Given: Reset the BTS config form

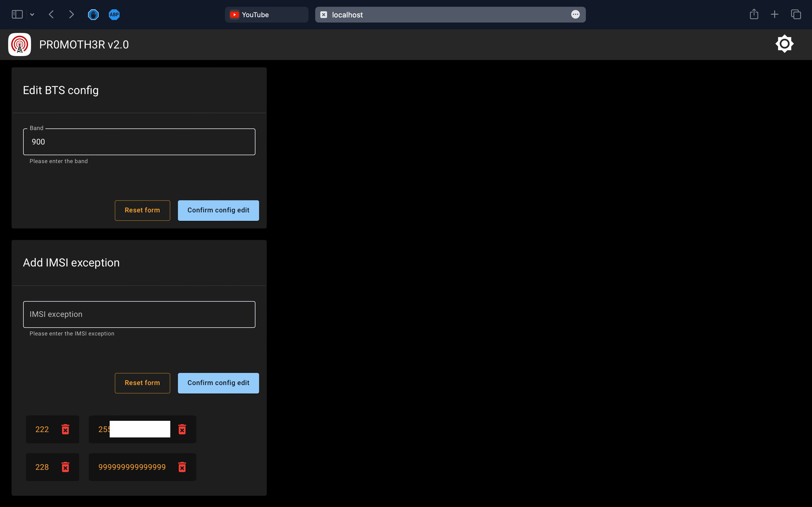Looking at the screenshot, I should [x=142, y=210].
